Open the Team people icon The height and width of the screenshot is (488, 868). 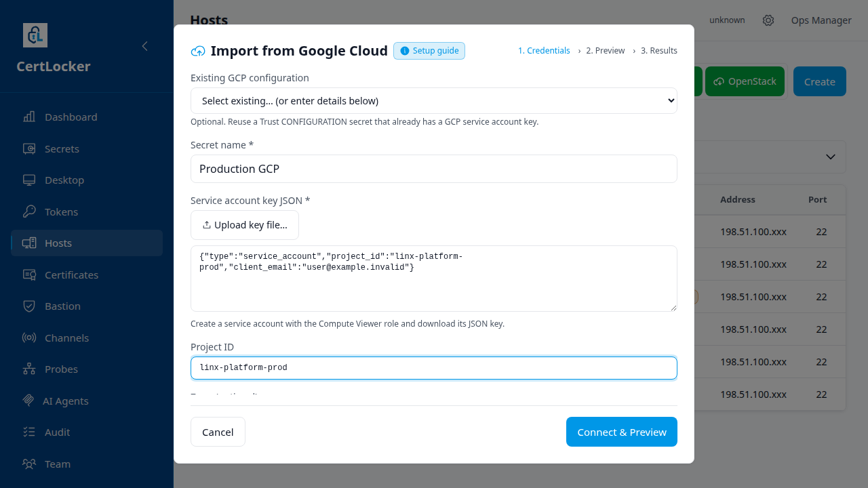click(x=29, y=464)
